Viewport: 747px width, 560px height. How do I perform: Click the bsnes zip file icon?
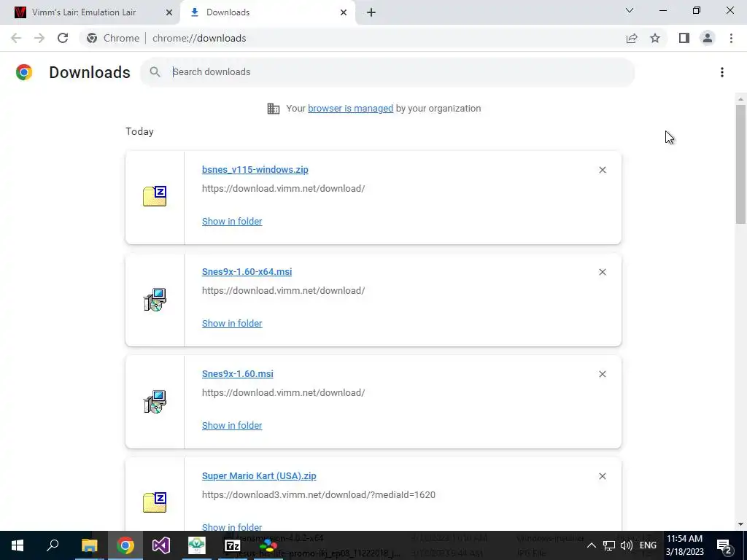(x=155, y=196)
